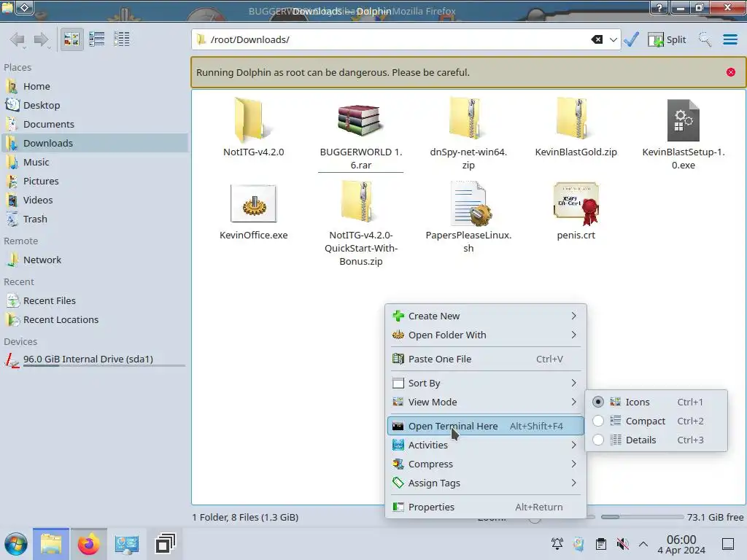Open Videos in Places panel
The image size is (747, 560).
click(94, 201)
